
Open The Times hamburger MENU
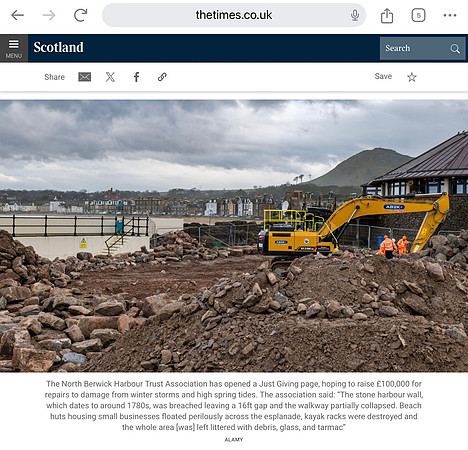(14, 48)
